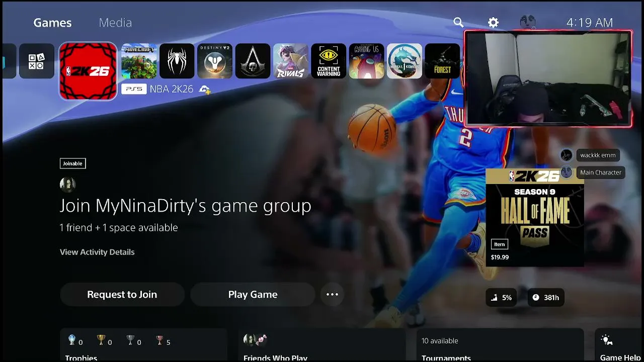The image size is (644, 362).
Task: Select the NBA 2K26 game tile
Action: click(88, 71)
